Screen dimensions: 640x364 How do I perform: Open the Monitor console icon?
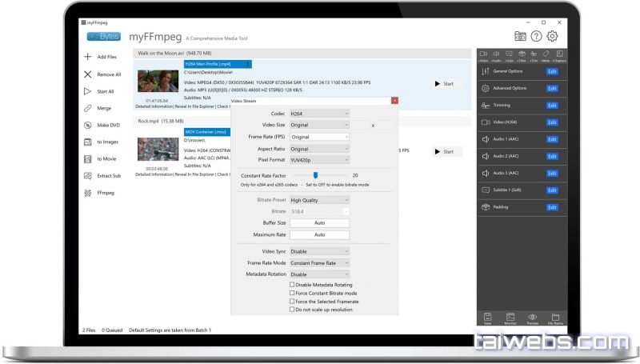coord(510,318)
